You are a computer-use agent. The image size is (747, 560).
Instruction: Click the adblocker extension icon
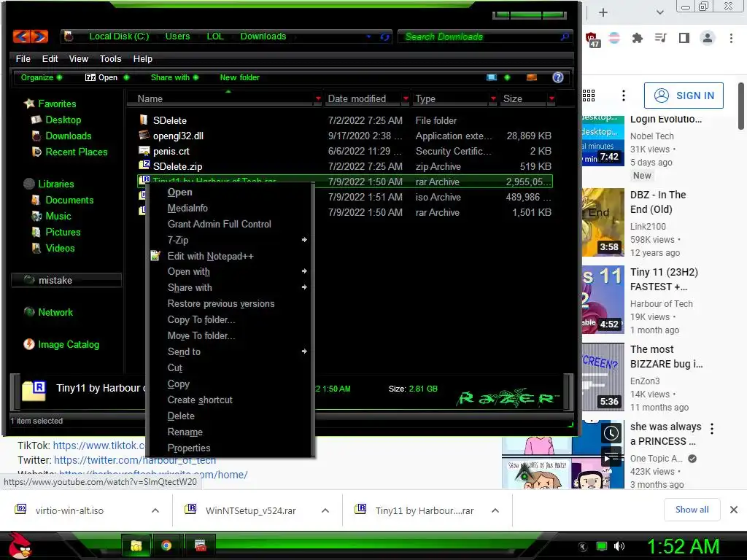(592, 39)
